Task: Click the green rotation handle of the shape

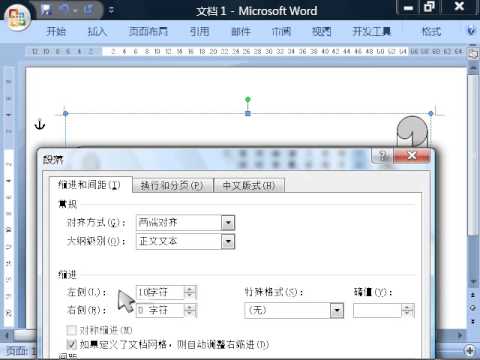Action: [248, 99]
